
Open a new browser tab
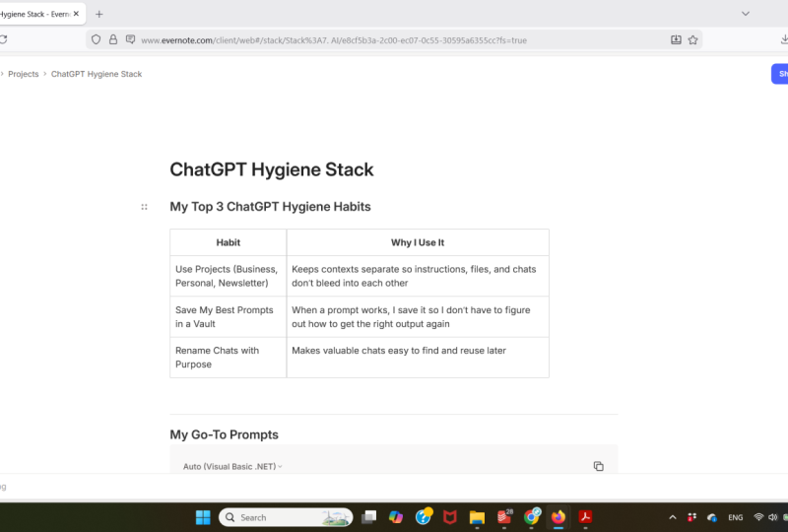99,14
